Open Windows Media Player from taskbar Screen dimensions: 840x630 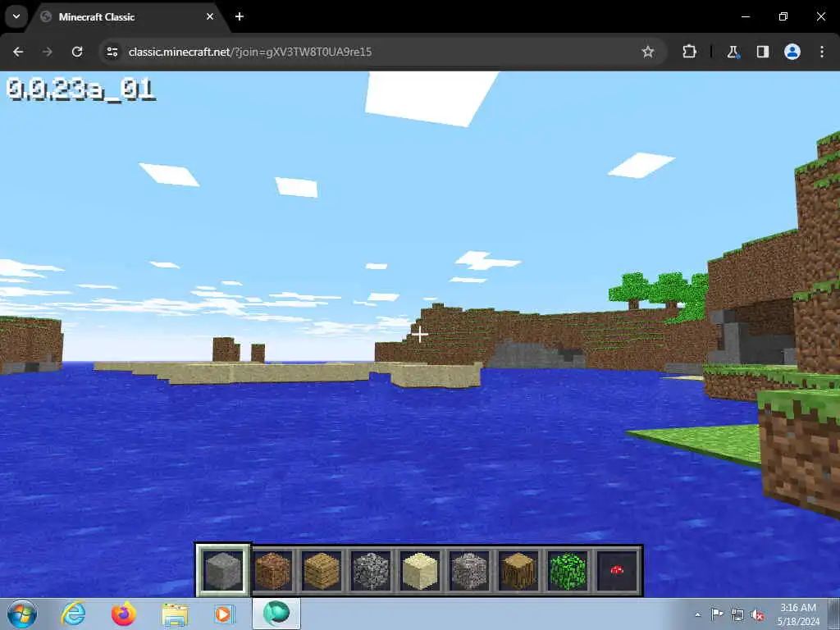point(224,614)
